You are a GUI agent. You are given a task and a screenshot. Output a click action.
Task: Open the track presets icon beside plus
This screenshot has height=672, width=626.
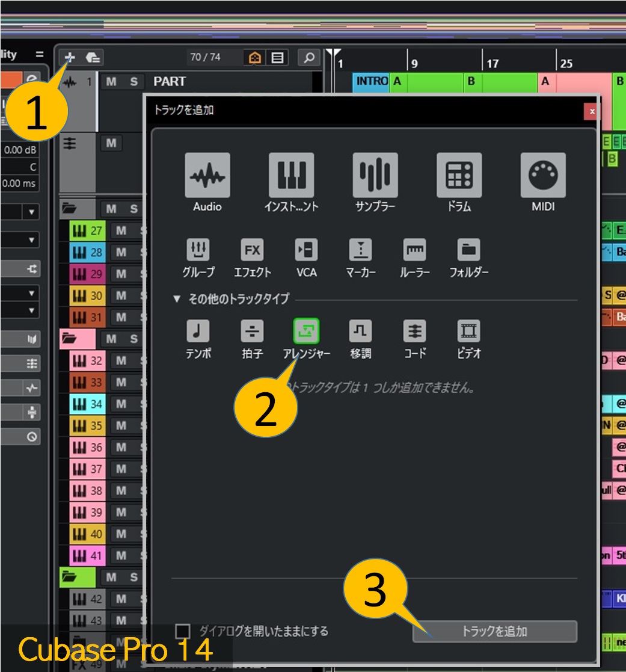[93, 57]
